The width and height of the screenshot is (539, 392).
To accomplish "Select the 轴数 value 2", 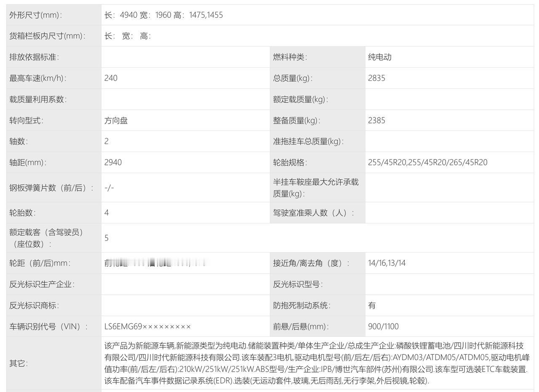I will tap(106, 141).
